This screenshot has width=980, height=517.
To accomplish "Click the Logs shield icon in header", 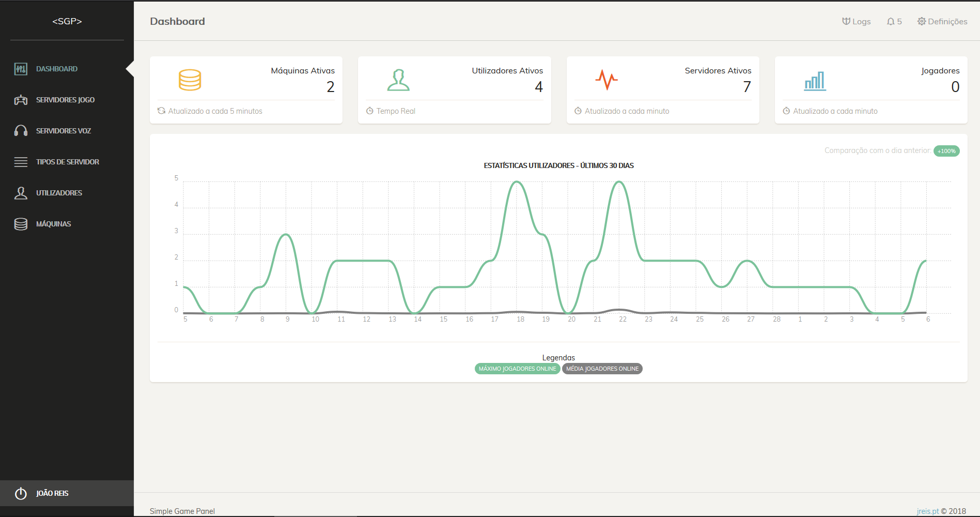I will click(x=846, y=21).
